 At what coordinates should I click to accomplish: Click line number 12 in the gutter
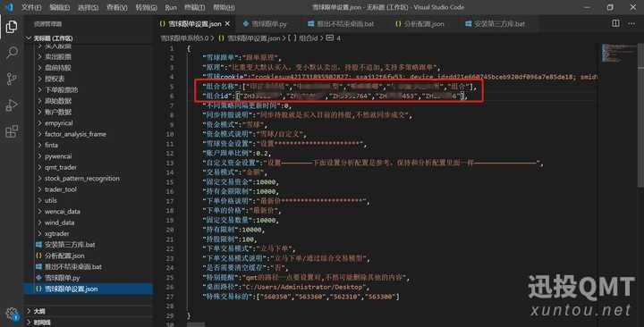tap(170, 154)
